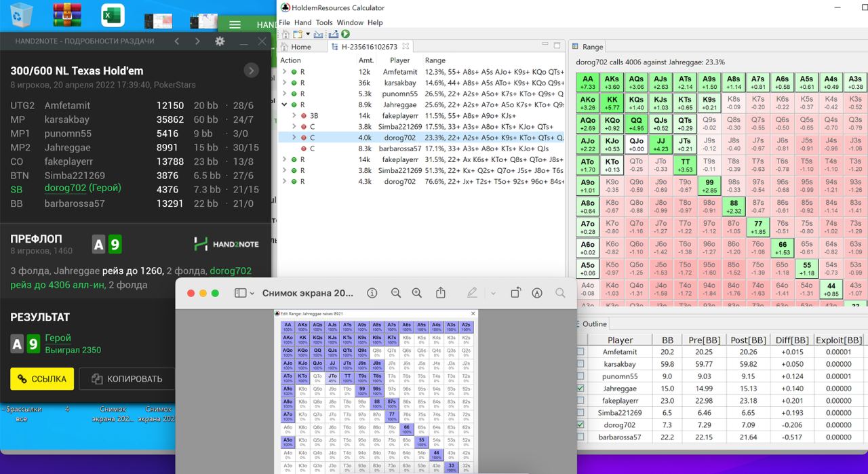
Task: Click the info icon in Preview toolbar
Action: 372,293
